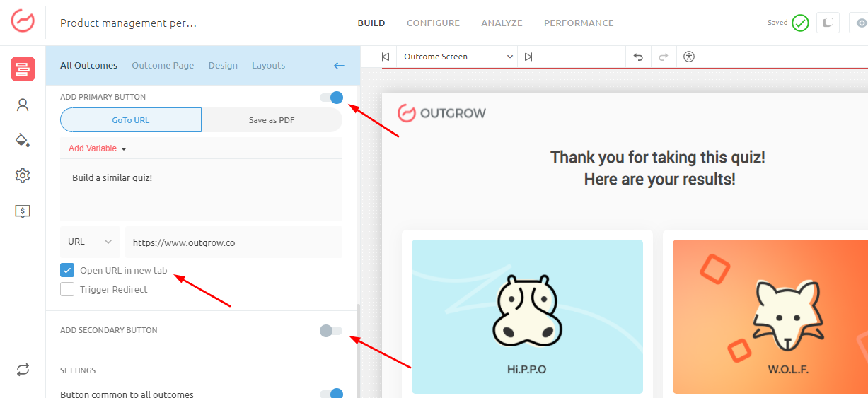868x398 pixels.
Task: Open the builder content icon in sidebar
Action: 23,69
